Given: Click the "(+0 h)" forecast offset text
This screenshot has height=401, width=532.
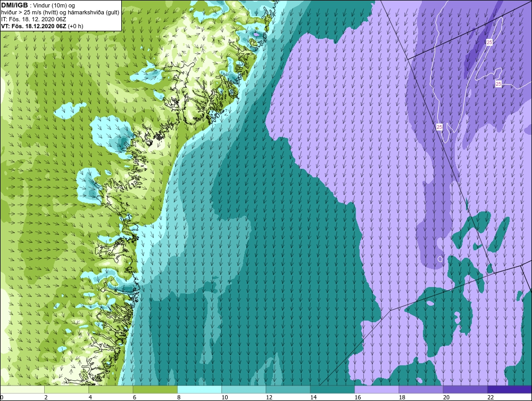Looking at the screenshot, I should click(76, 26).
